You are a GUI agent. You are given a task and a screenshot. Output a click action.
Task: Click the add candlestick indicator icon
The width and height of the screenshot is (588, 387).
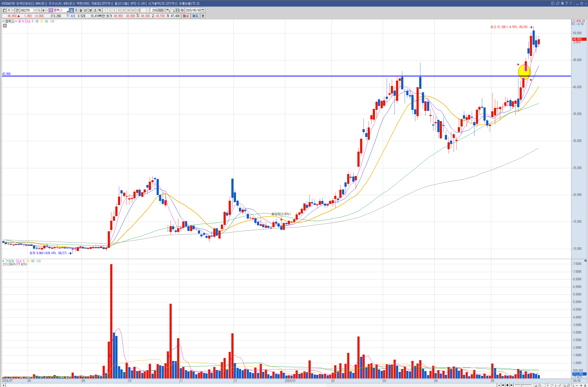pos(168,10)
